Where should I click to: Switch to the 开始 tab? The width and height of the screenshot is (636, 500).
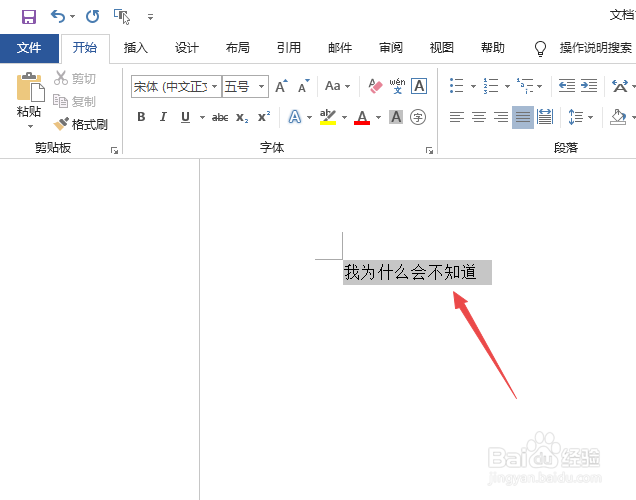(x=85, y=48)
